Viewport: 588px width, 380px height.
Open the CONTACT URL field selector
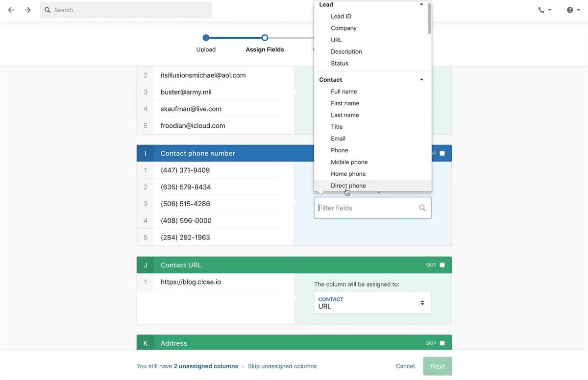coord(372,303)
